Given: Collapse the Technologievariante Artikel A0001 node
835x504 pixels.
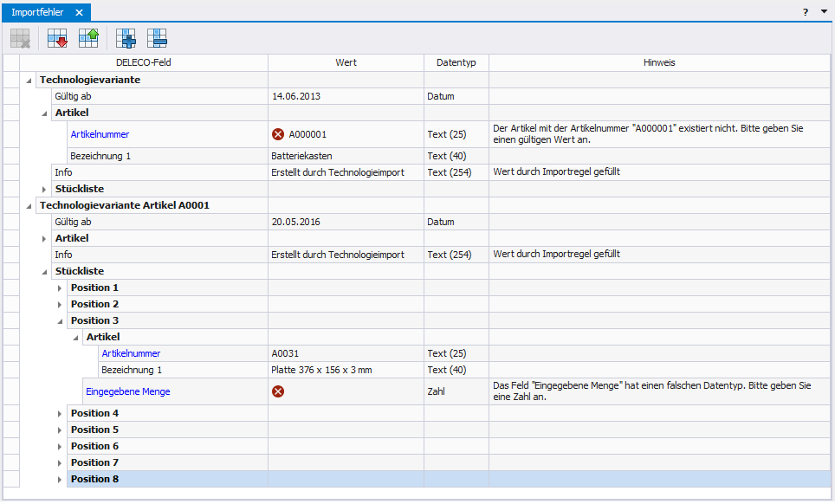Looking at the screenshot, I should click(x=29, y=205).
